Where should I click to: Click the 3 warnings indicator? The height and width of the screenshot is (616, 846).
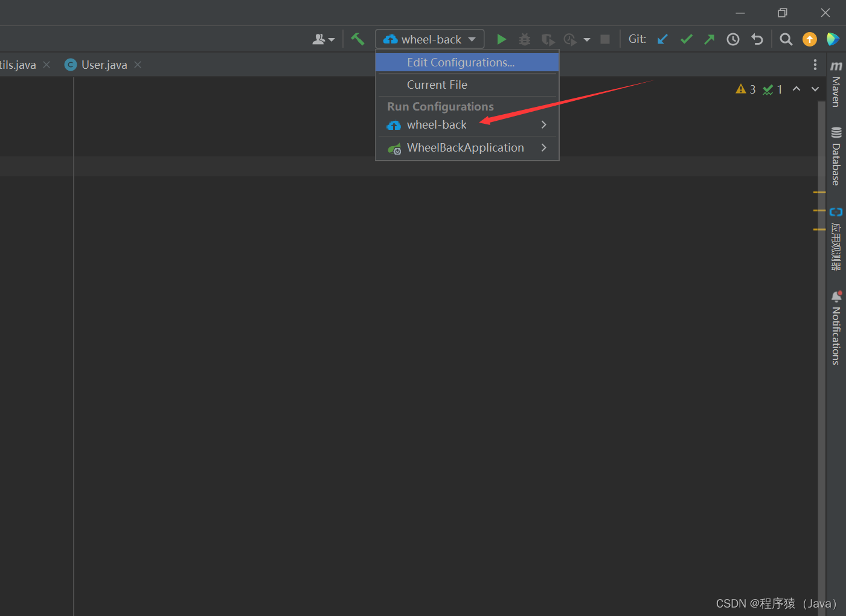click(x=746, y=89)
